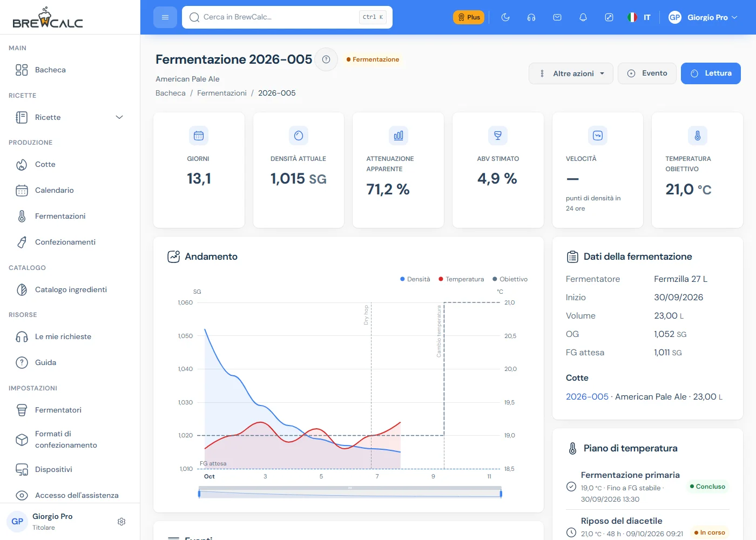This screenshot has width=756, height=540.
Task: Open the headphones support icon
Action: (x=531, y=17)
